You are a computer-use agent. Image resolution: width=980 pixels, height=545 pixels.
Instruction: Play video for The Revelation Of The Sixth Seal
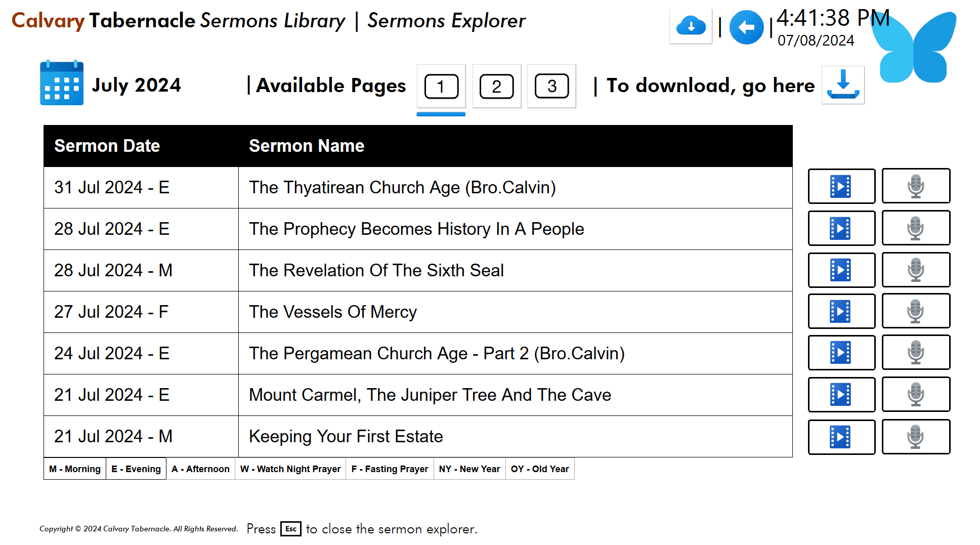tap(841, 270)
